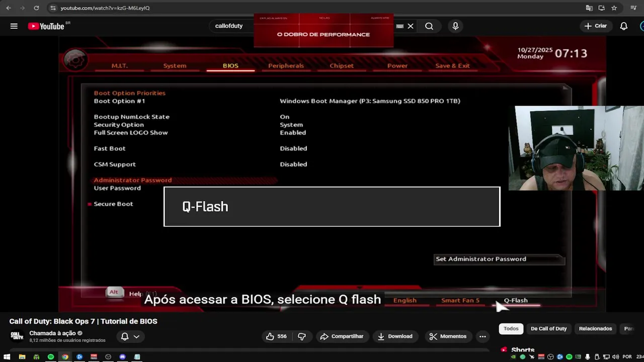Open the on-screen keyboard in search box
Image resolution: width=644 pixels, height=362 pixels.
click(x=399, y=26)
